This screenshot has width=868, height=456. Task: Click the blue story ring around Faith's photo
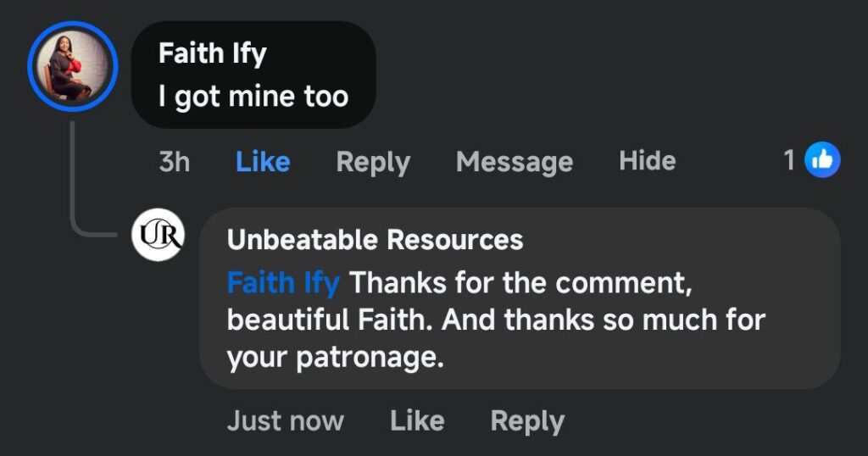[x=31, y=65]
